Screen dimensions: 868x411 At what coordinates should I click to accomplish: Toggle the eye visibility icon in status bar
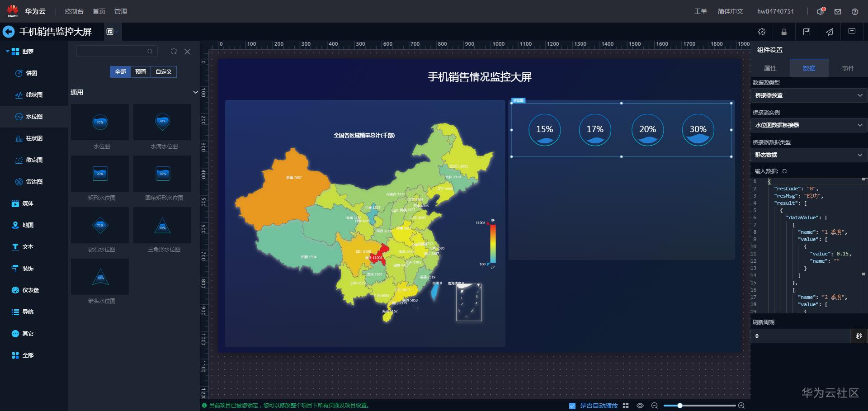click(640, 406)
